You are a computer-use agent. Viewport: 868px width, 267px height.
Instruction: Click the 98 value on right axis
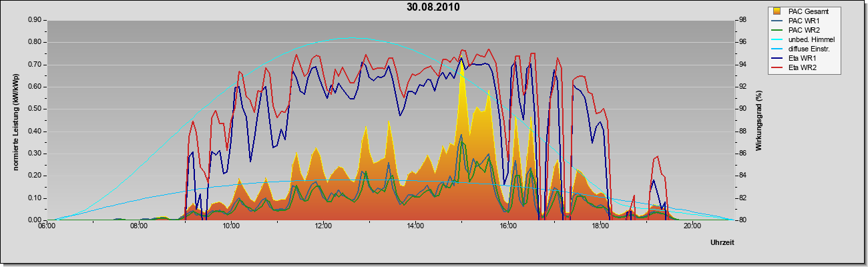click(742, 20)
